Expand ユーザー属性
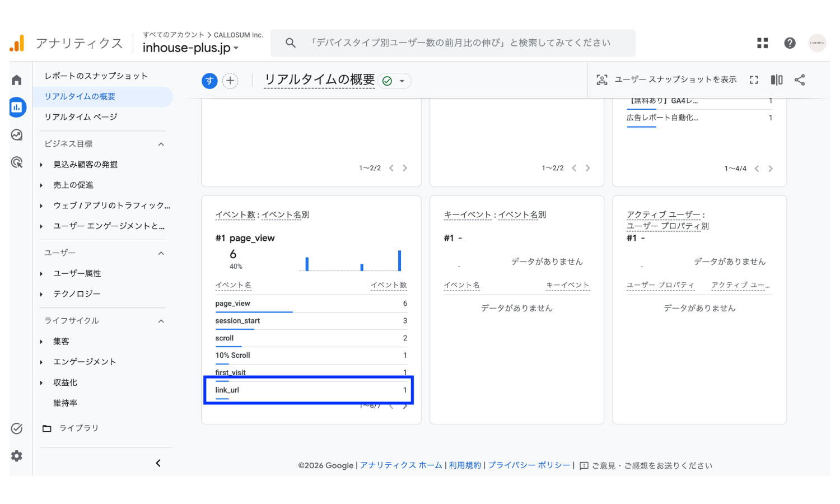Image resolution: width=840 pixels, height=504 pixels. click(41, 274)
